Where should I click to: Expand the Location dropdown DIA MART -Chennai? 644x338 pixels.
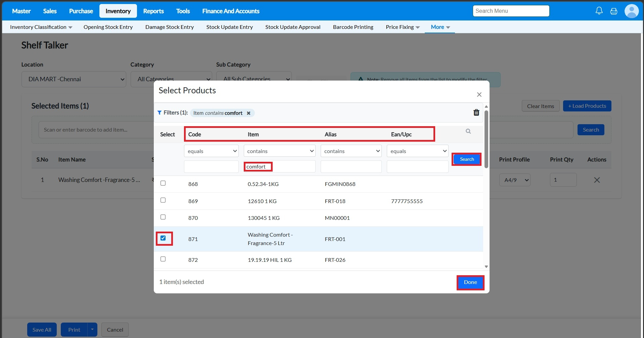pos(74,79)
